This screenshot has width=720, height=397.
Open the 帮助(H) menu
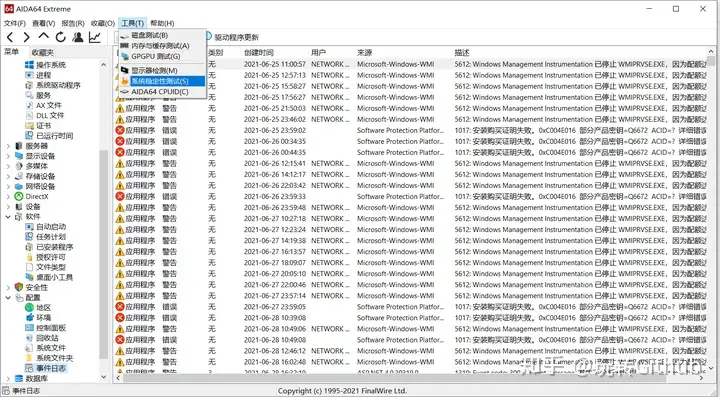[162, 23]
